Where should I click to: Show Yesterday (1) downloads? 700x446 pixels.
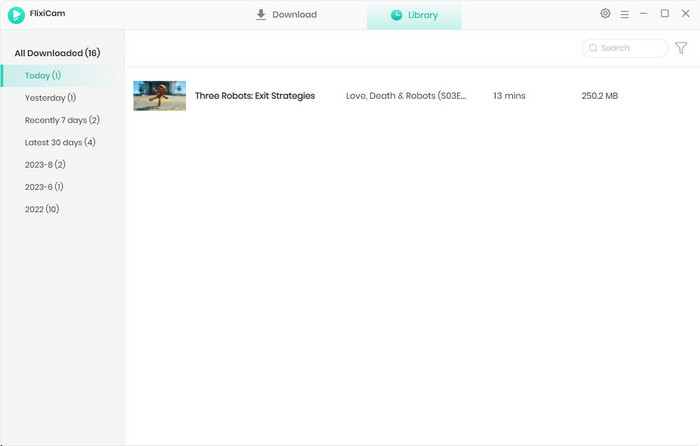[x=50, y=98]
